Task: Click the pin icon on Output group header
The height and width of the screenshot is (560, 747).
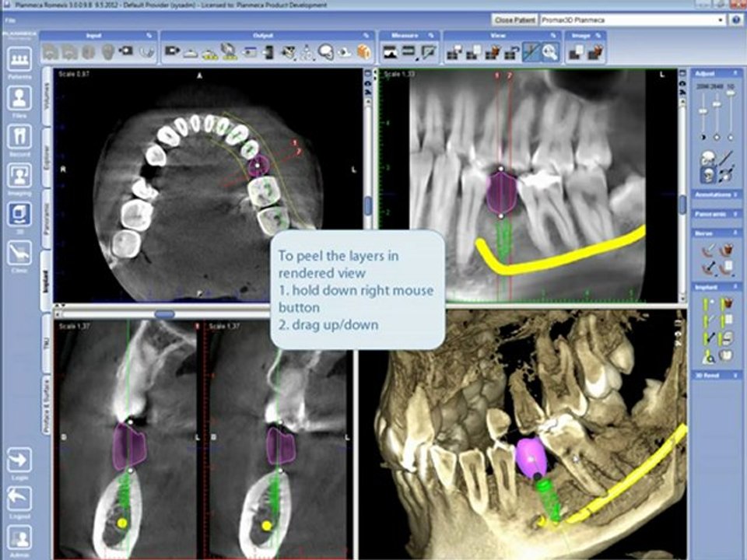Action: coord(366,35)
